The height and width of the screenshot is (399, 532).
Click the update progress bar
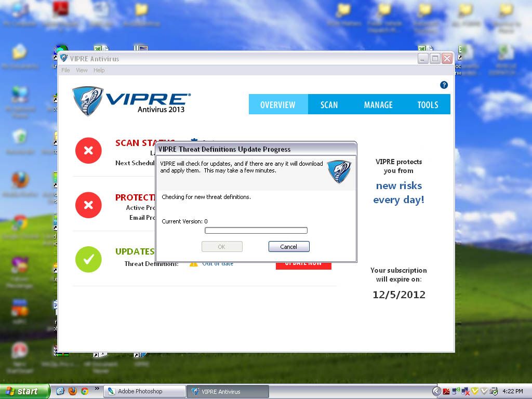256,231
